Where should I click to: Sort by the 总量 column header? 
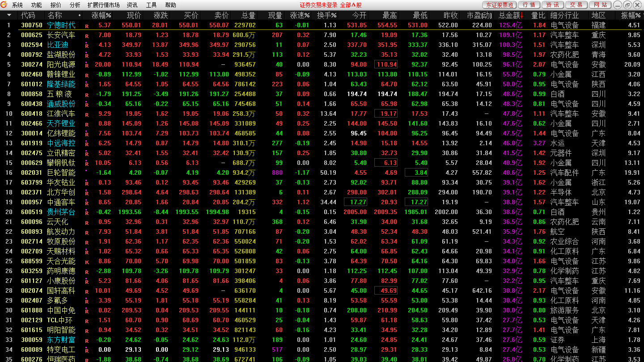[x=248, y=15]
